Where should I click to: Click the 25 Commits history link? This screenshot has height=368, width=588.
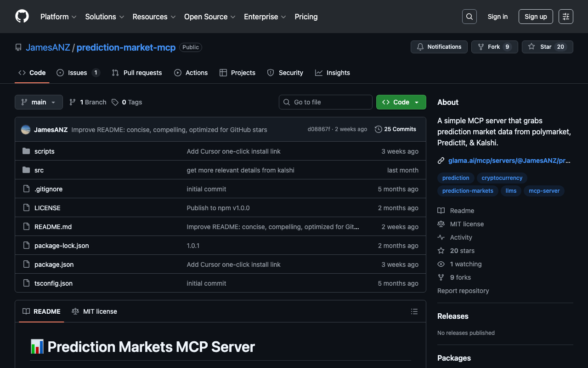click(396, 129)
